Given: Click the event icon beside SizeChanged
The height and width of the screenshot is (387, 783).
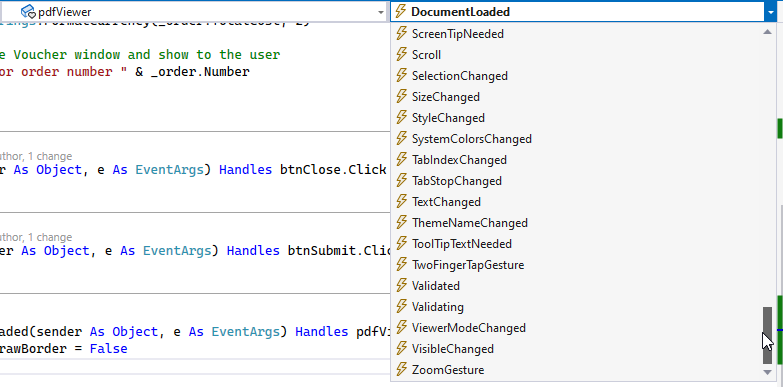Looking at the screenshot, I should pyautogui.click(x=401, y=96).
